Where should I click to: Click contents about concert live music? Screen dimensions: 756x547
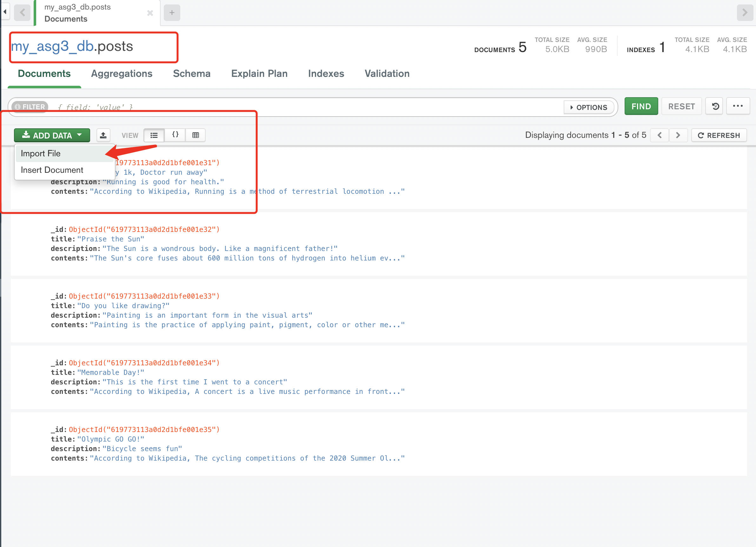point(247,392)
